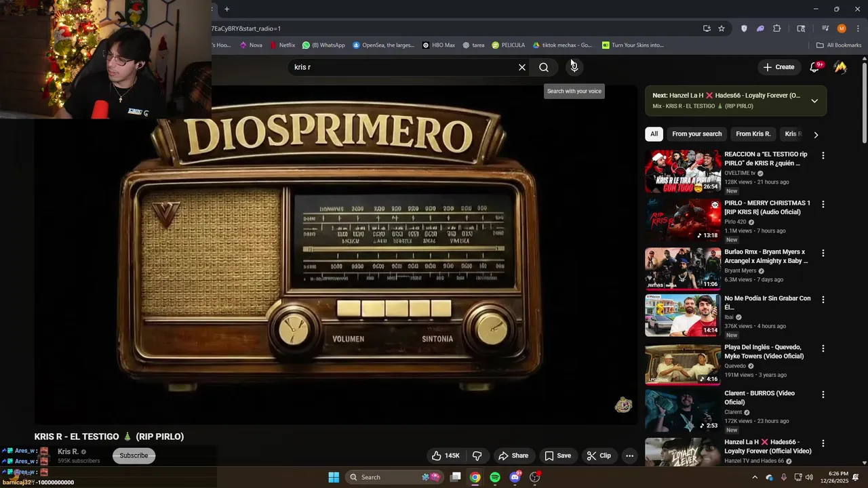
Task: Bookmark this page with the star icon
Action: tap(722, 28)
